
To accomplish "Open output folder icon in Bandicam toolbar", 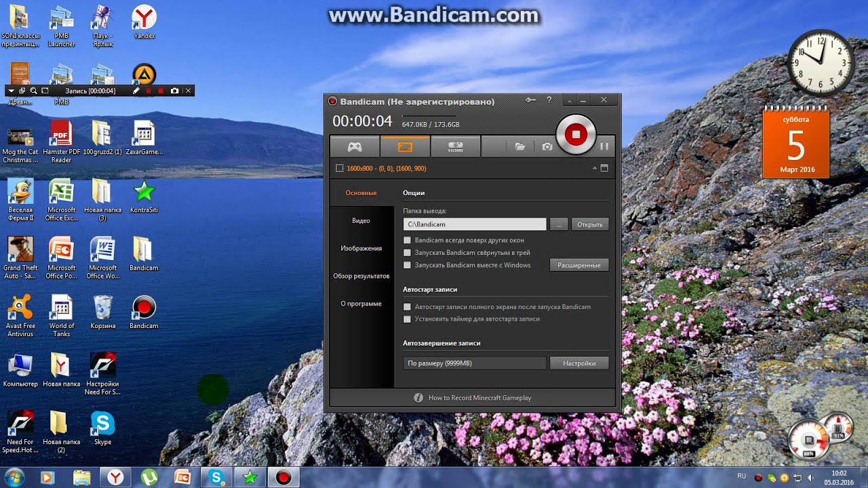I will 519,146.
